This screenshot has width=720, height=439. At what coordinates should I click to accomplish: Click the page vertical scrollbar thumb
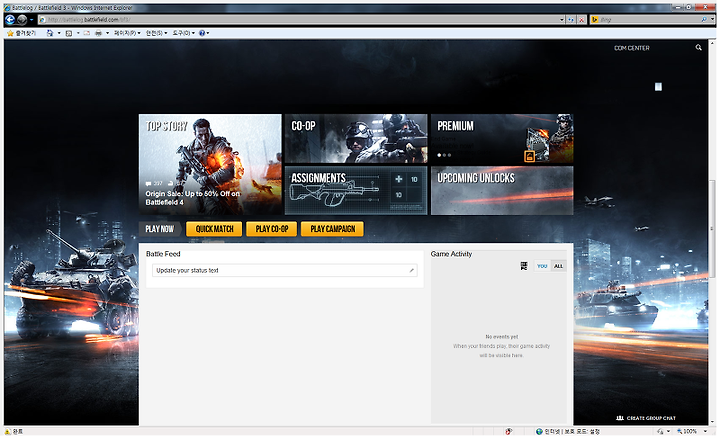(712, 229)
